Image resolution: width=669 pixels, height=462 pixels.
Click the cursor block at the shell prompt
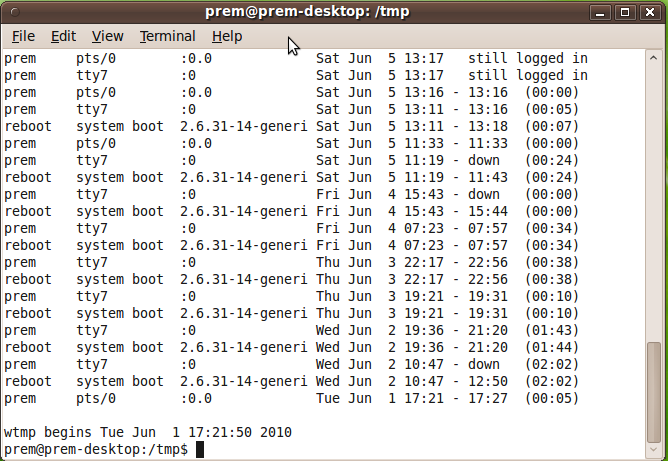click(x=200, y=450)
